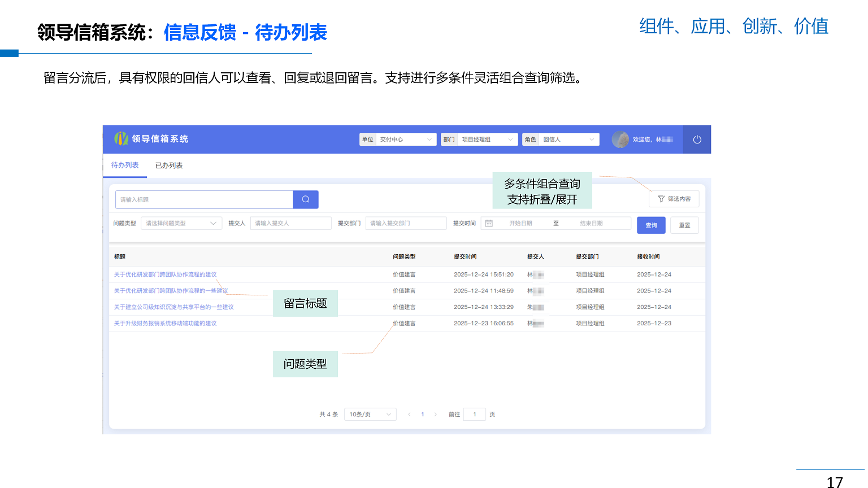Click page number 1 in pagination
Viewport: 868px width, 488px height.
pyautogui.click(x=422, y=414)
